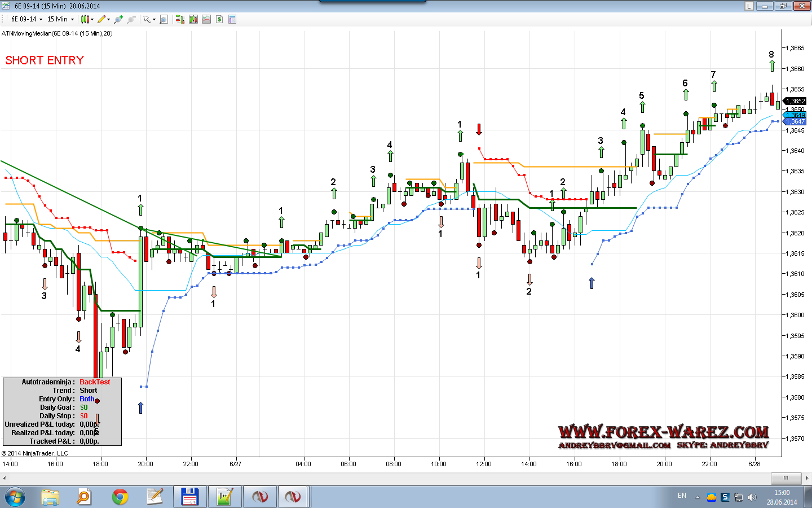The height and width of the screenshot is (508, 812).
Task: Click the scrollbar right arrow button
Action: (x=807, y=478)
